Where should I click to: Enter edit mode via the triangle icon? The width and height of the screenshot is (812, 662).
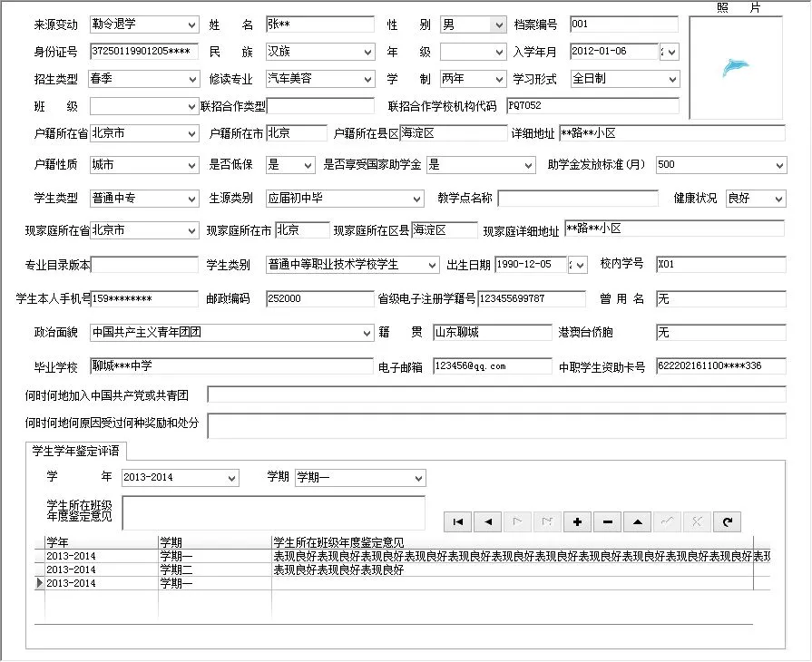[638, 521]
